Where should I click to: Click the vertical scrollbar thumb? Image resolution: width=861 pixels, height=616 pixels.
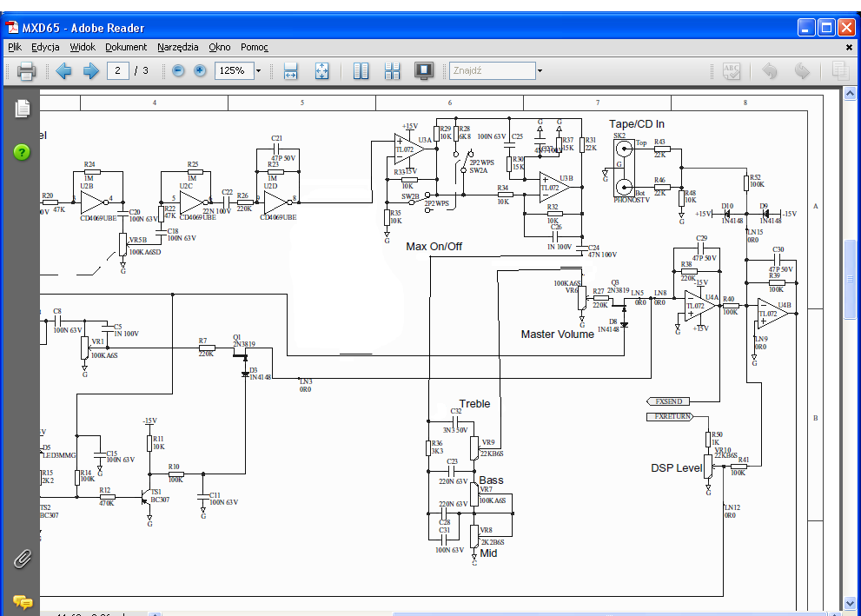point(850,279)
